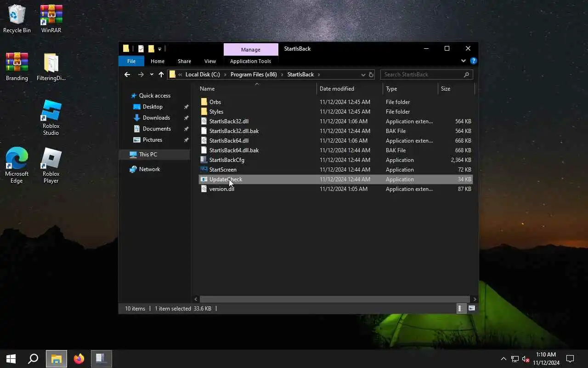Switch to large icons view button

(471, 309)
